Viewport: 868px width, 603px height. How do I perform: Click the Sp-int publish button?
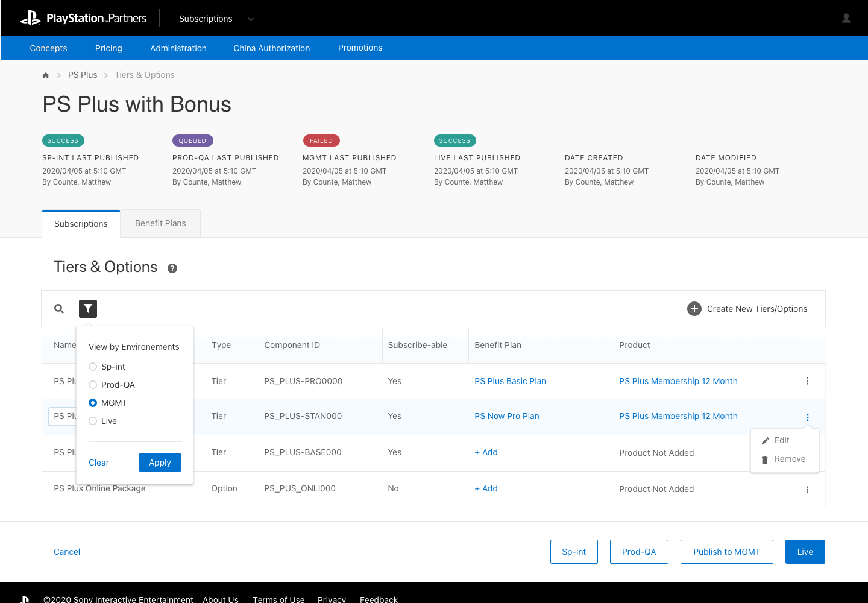click(x=574, y=552)
